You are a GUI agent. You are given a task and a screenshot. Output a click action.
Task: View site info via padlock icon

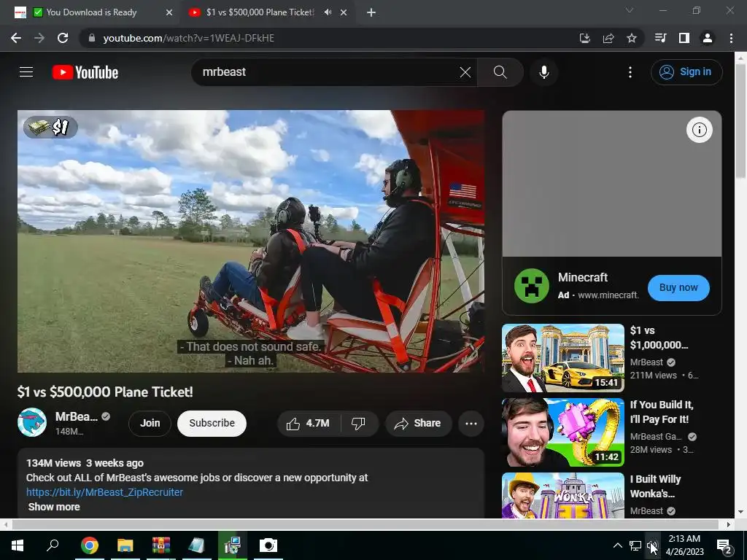[92, 38]
